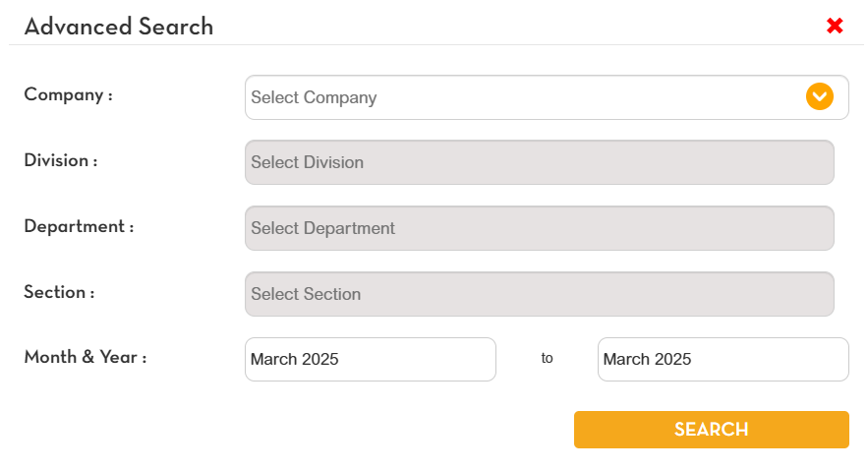Click the Month & Year label
This screenshot has height=470, width=868.
pyautogui.click(x=85, y=357)
